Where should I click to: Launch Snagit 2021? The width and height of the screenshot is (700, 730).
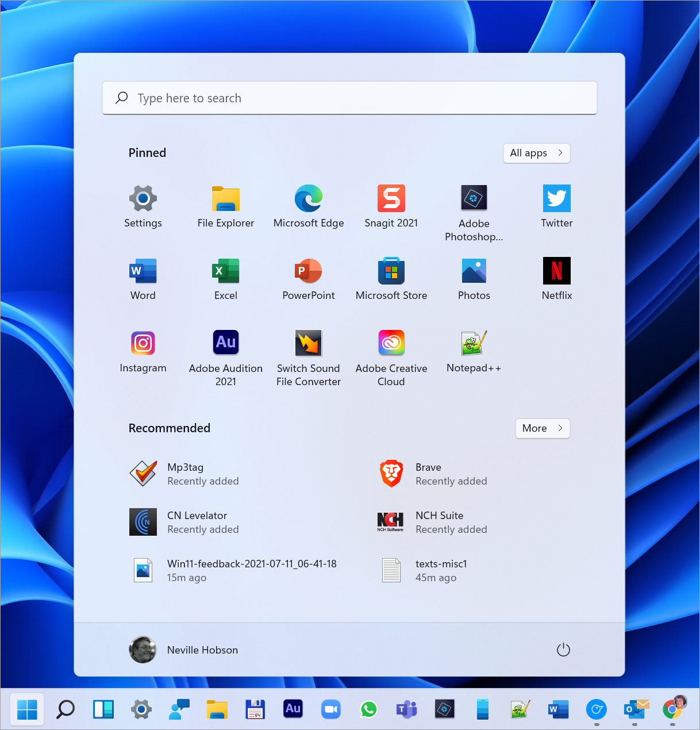coord(391,207)
